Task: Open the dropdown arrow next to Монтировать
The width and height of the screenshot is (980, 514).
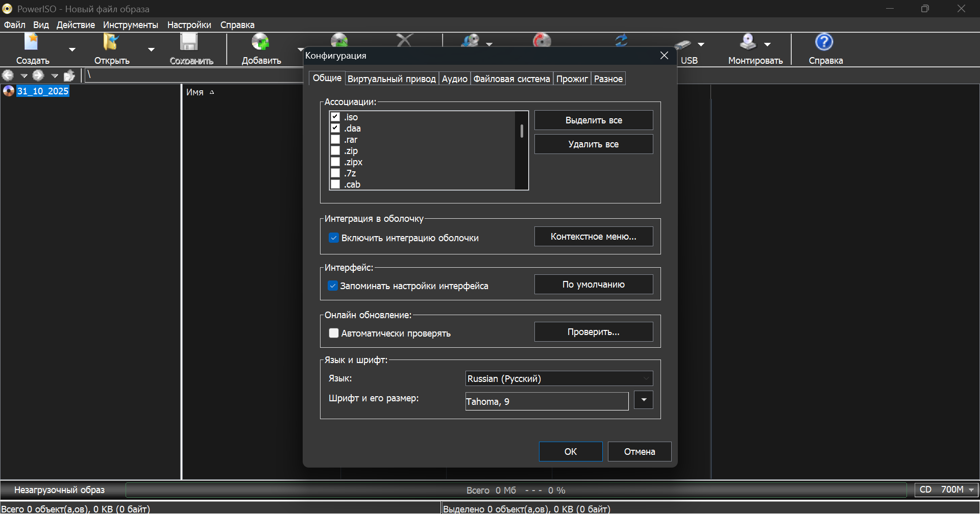Action: [767, 44]
